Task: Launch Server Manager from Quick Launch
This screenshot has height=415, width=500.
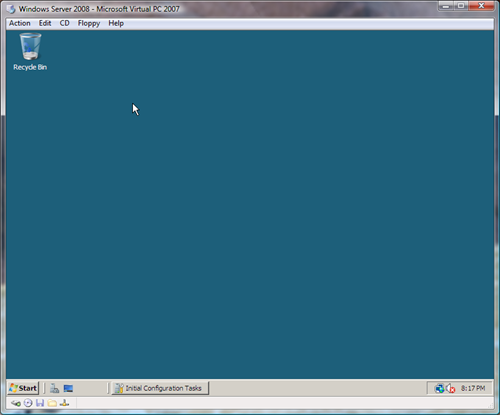Action: pos(54,388)
